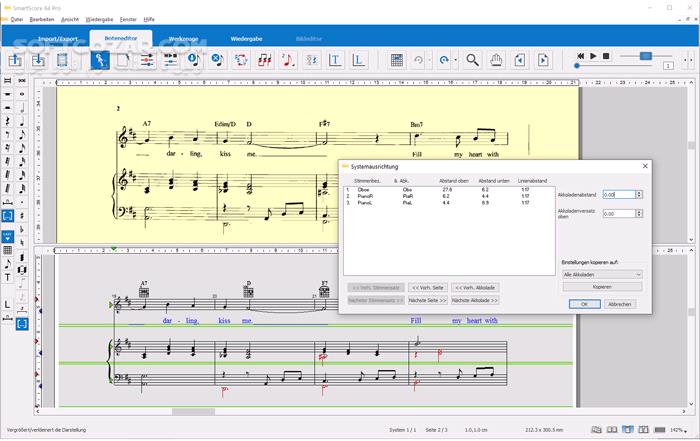This screenshot has height=441, width=700.
Task: Open the Alle Akkoladen dropdown
Action: coord(602,275)
